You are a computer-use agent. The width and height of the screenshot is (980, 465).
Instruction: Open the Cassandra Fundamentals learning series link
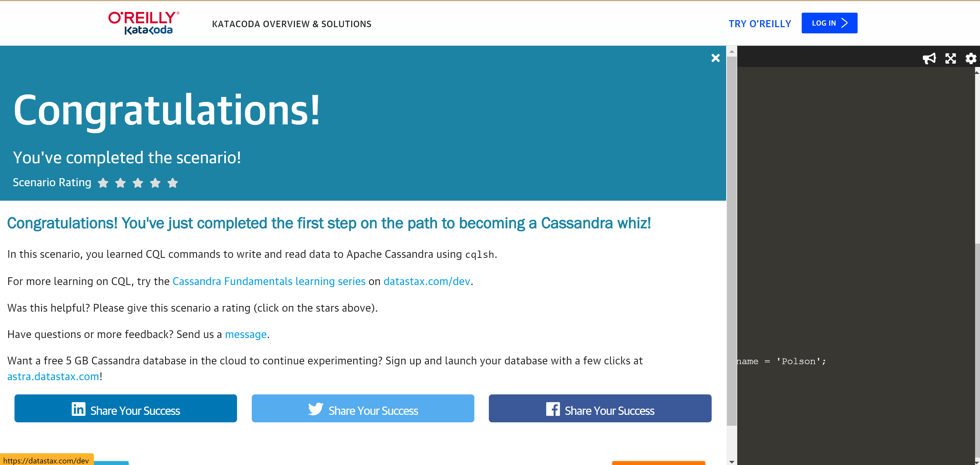(269, 281)
